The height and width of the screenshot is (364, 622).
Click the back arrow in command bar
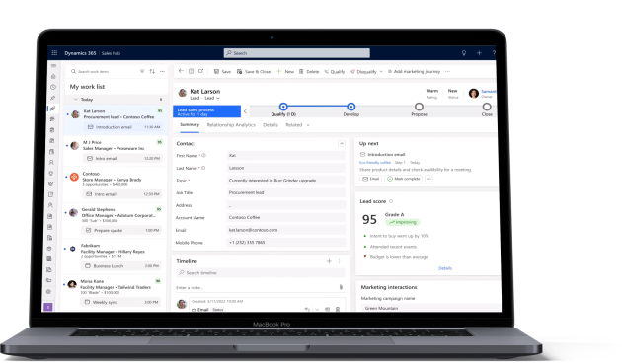point(181,71)
